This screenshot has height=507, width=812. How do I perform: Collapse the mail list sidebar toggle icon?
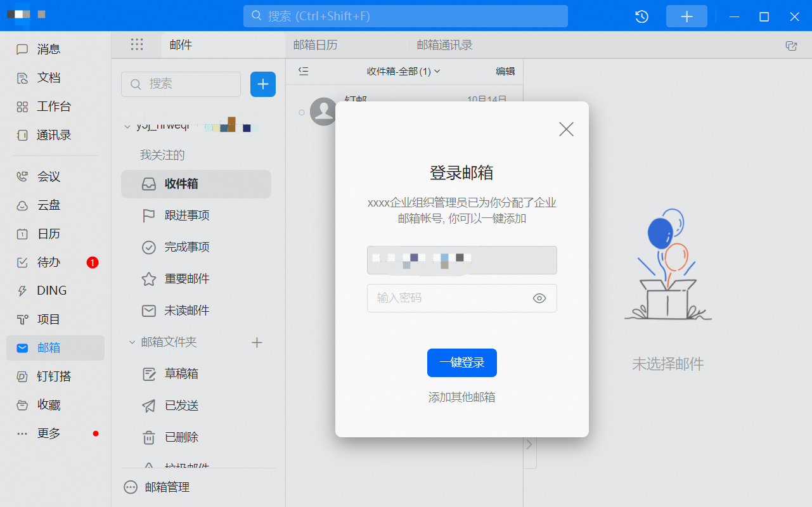coord(303,71)
